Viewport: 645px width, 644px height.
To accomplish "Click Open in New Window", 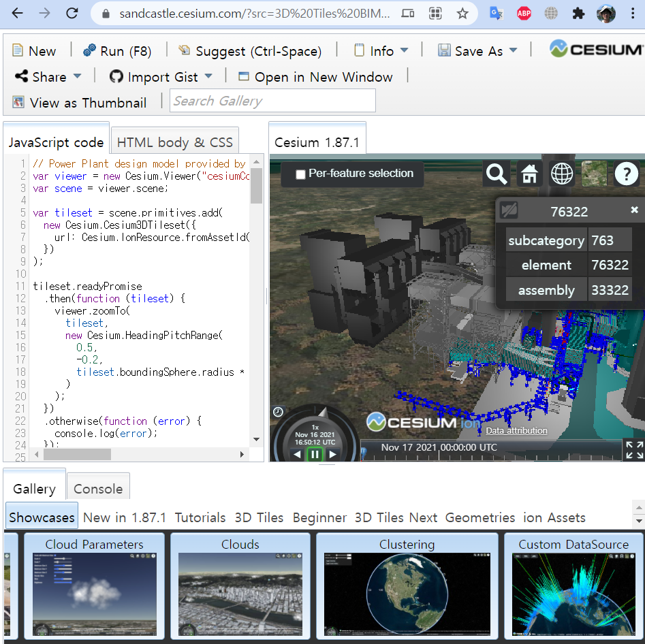I will click(315, 77).
